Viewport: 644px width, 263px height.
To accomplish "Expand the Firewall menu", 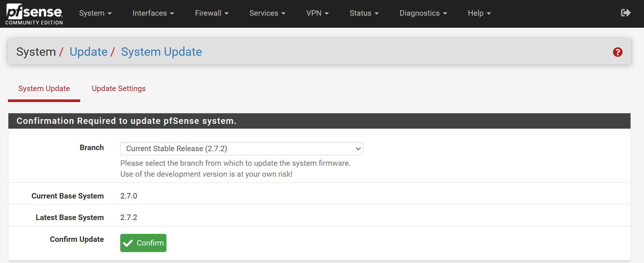I will pos(212,13).
